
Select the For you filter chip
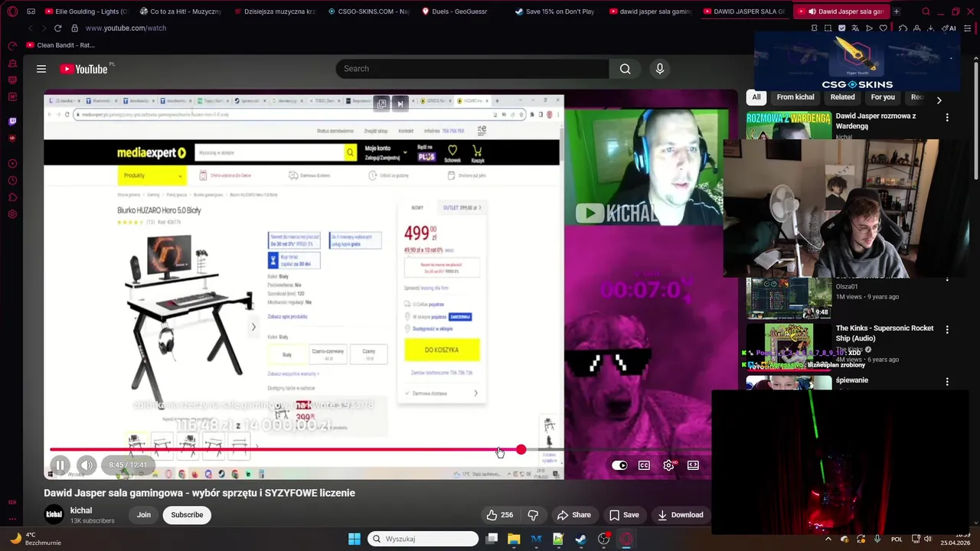pyautogui.click(x=883, y=97)
